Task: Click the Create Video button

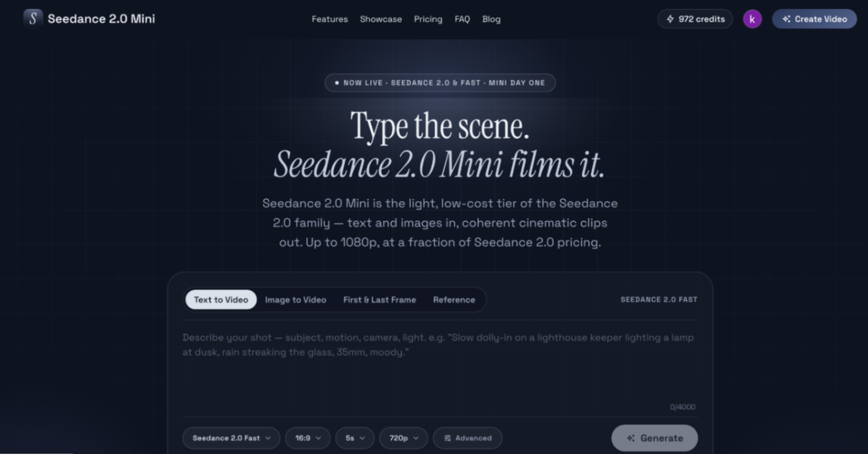Action: [x=814, y=19]
